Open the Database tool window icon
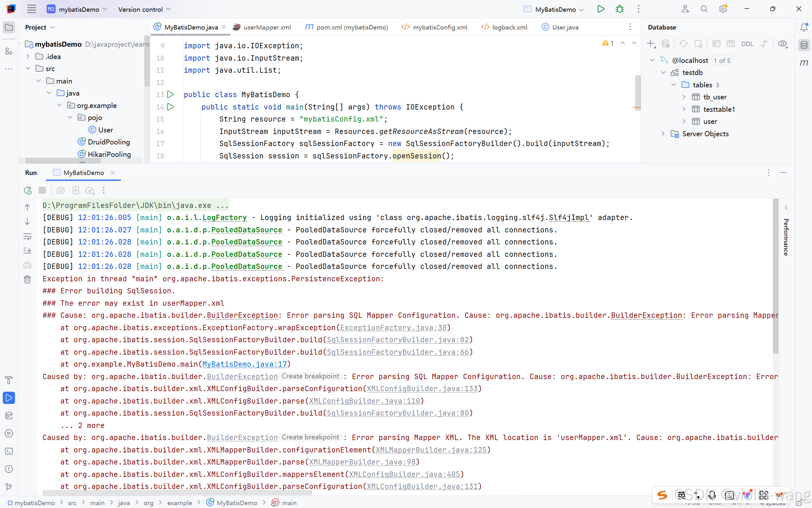 (x=804, y=45)
